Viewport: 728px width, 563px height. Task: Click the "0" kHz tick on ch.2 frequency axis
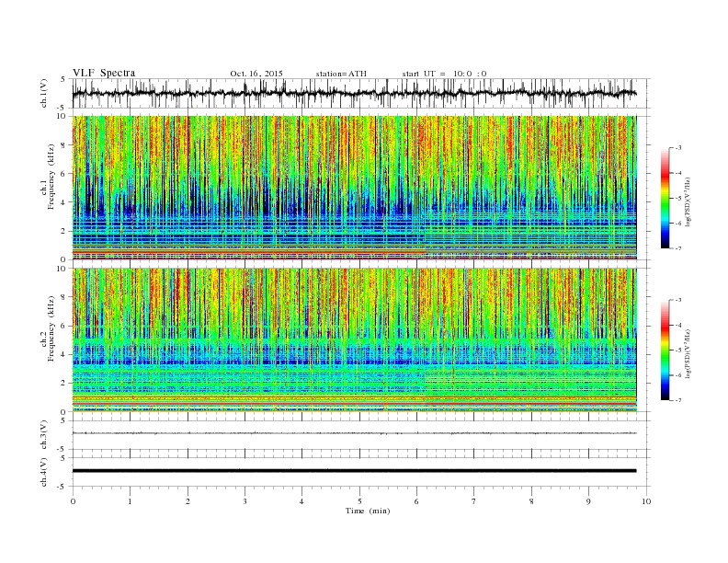(64, 411)
